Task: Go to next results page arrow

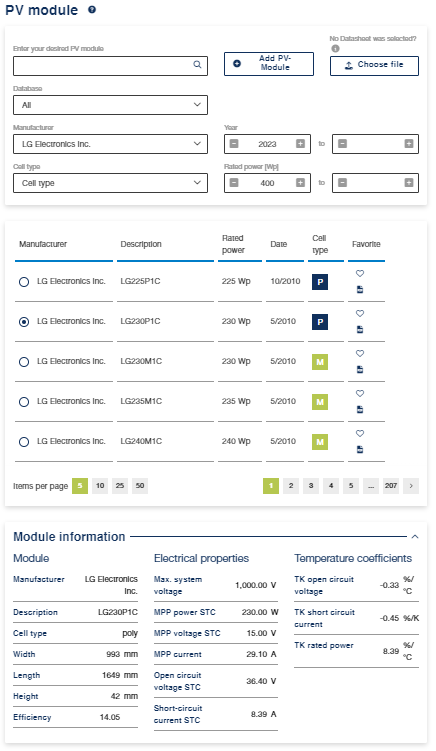Action: pyautogui.click(x=411, y=486)
